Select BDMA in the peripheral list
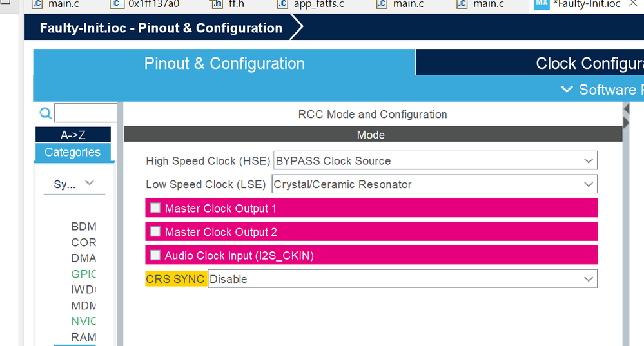644x346 pixels. tap(83, 227)
